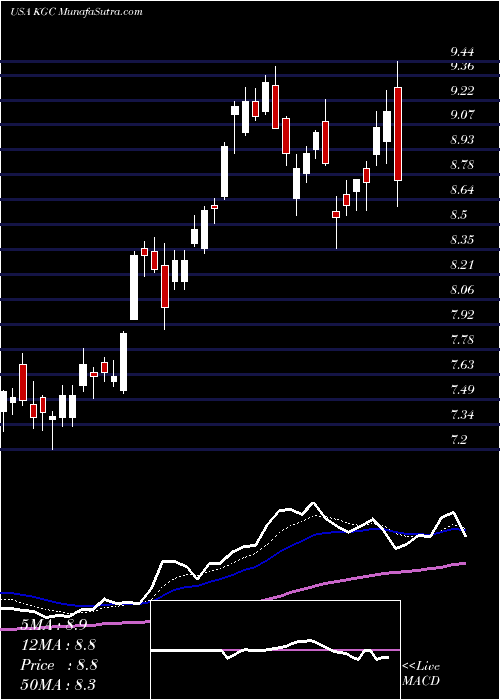The height and width of the screenshot is (700, 500).
Task: Click the 8.64 price axis label
Action: coord(462,191)
